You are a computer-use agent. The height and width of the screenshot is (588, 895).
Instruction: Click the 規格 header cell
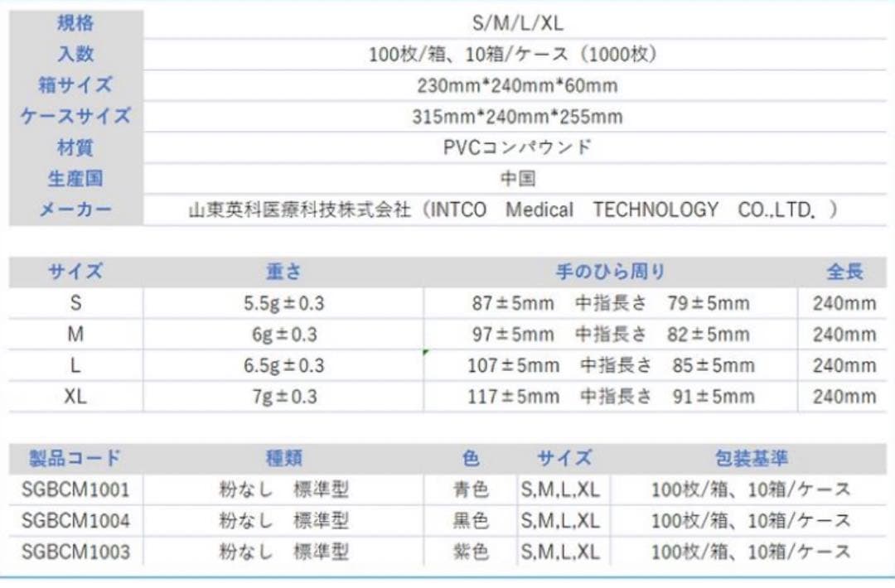coord(75,23)
